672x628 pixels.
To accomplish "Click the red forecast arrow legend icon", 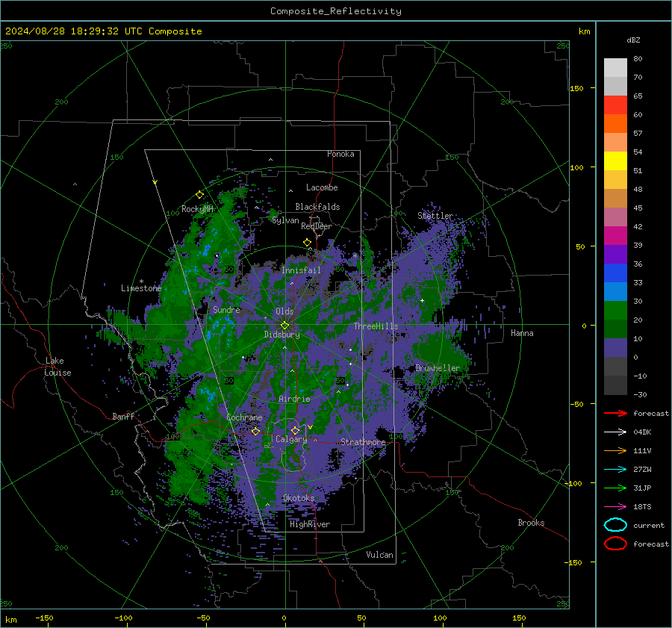I will click(615, 413).
